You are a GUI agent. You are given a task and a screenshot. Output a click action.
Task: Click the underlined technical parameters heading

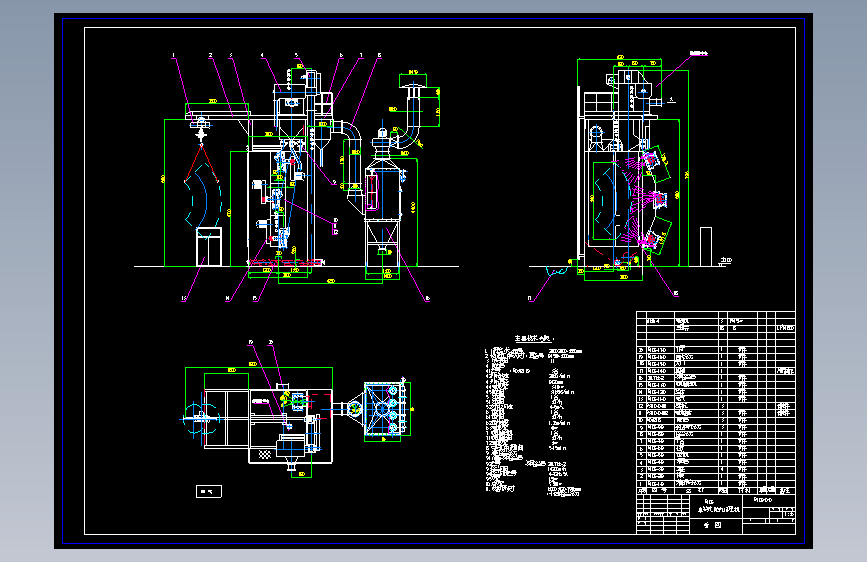[x=534, y=338]
